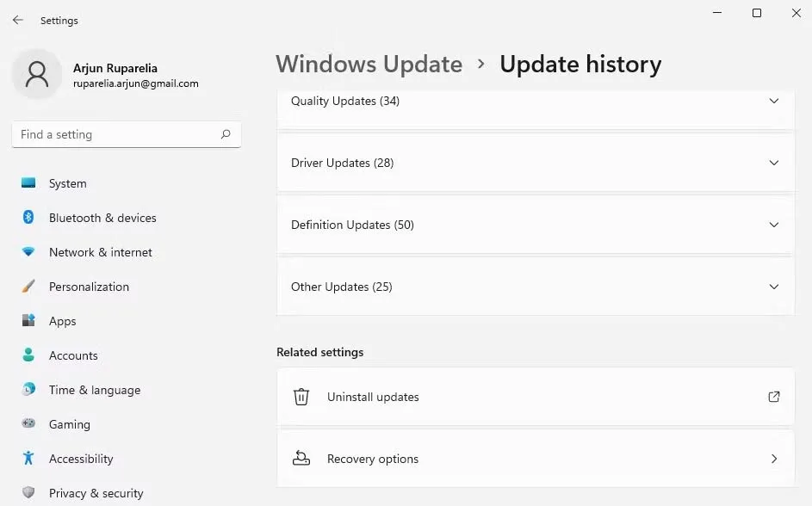Click Windows Update breadcrumb link
Image resolution: width=812 pixels, height=506 pixels.
[369, 65]
